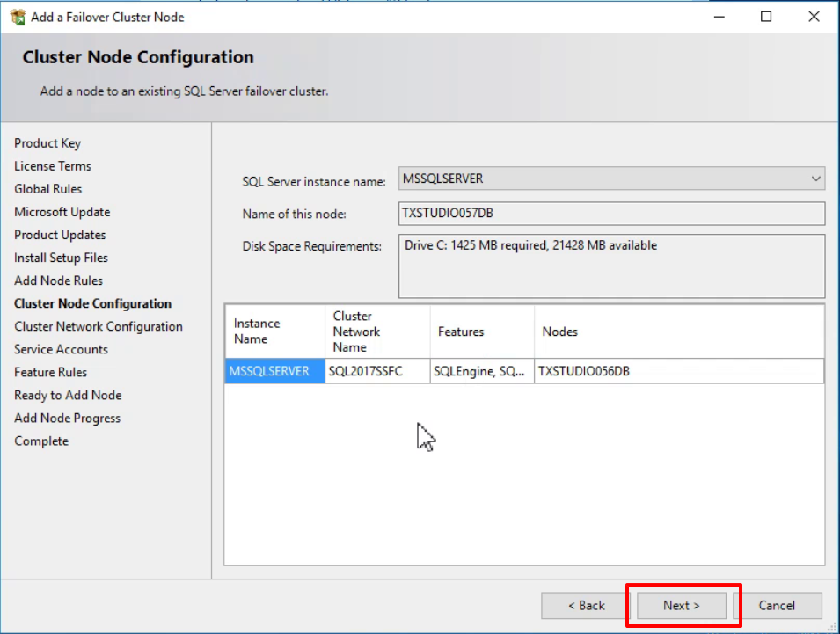Click the Name of this node label
Screen dimensions: 840x634
(x=294, y=215)
